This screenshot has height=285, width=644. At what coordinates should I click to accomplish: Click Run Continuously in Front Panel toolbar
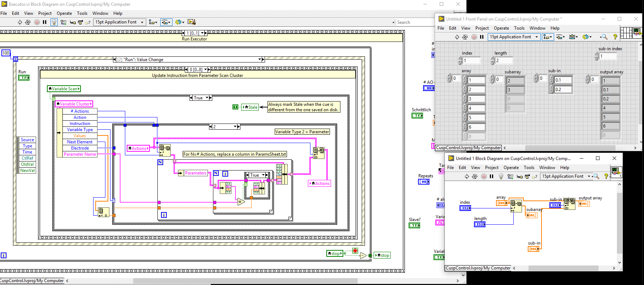(x=465, y=37)
